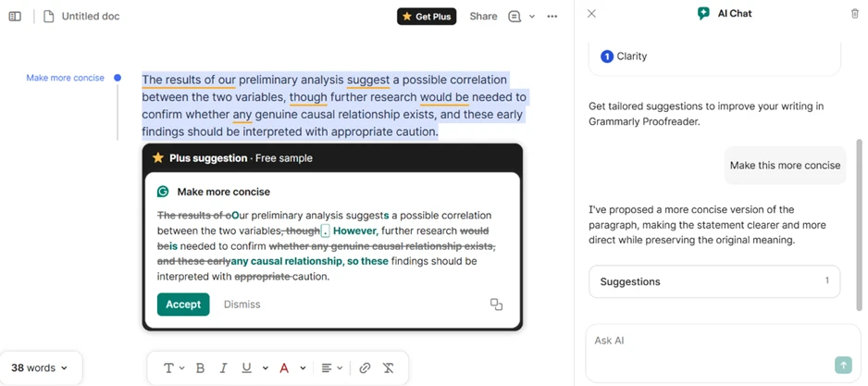Click the 'Free sample' label
868x386 pixels.
click(284, 158)
